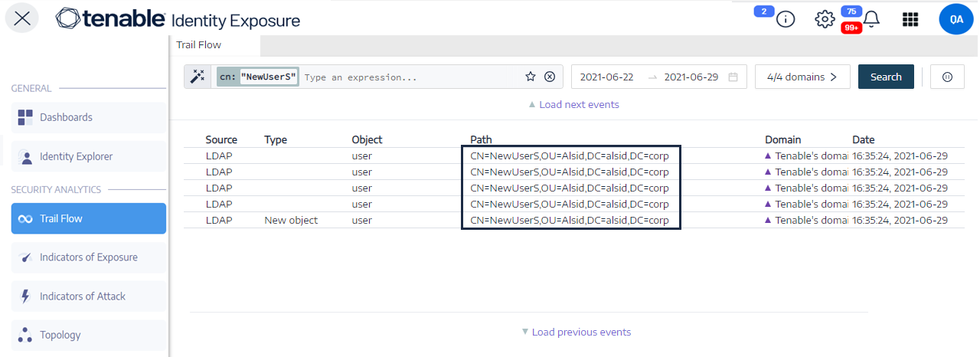Open the QA user profile avatar
This screenshot has width=980, height=357.
(x=955, y=20)
